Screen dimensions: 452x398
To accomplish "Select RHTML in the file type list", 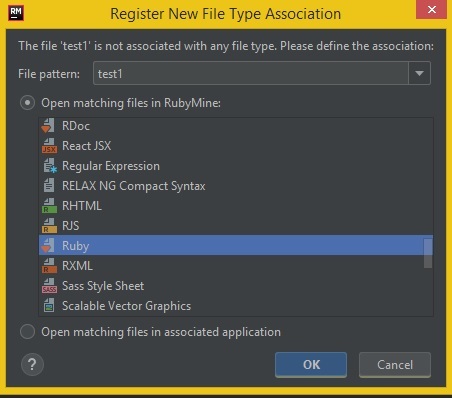I will 236,206.
